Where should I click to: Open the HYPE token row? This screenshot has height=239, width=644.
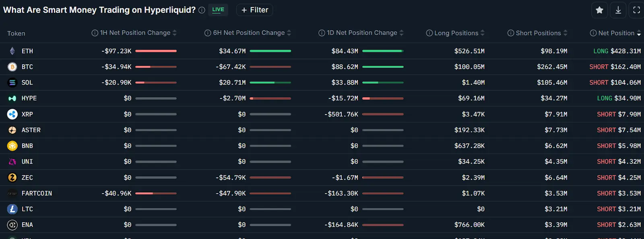[x=29, y=98]
